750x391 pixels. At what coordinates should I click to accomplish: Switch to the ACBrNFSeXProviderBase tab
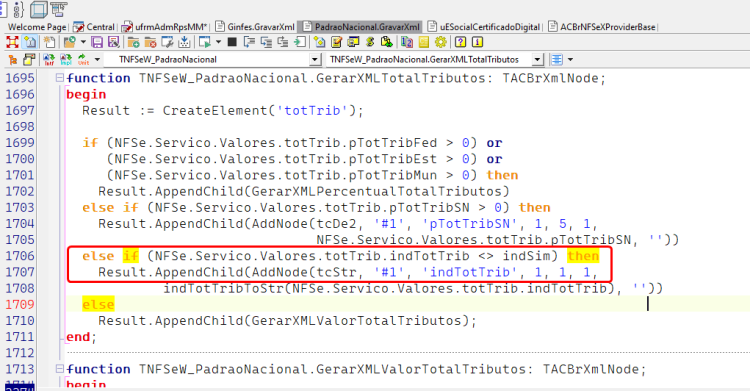602,27
